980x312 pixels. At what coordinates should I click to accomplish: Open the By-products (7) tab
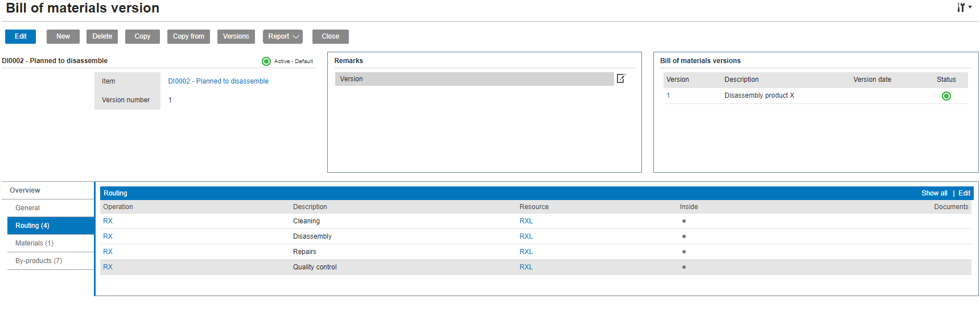click(50, 261)
